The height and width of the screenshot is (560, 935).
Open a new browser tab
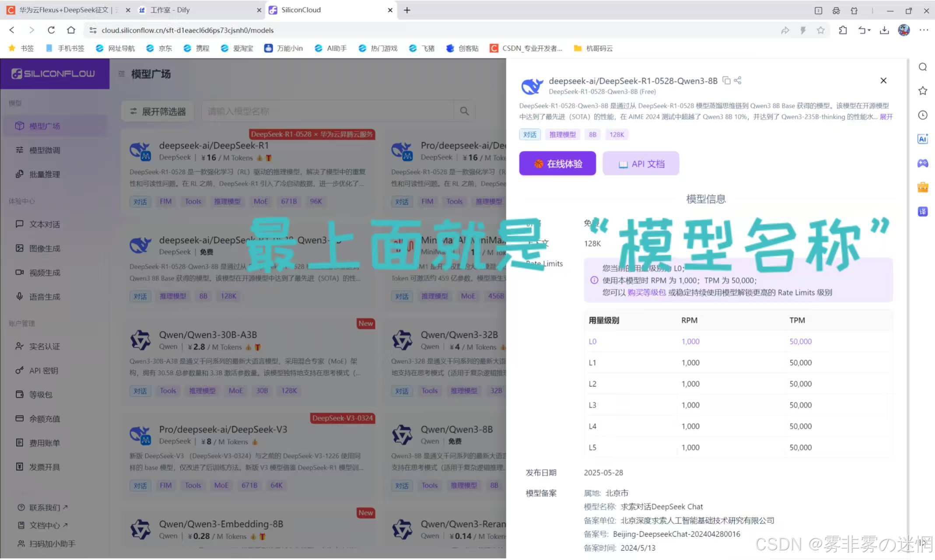407,10
